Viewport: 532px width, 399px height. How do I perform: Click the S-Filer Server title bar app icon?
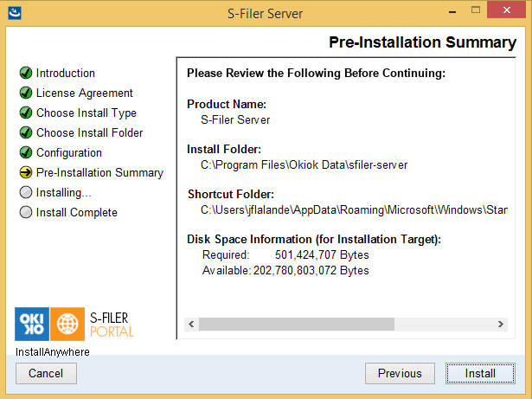pos(15,13)
